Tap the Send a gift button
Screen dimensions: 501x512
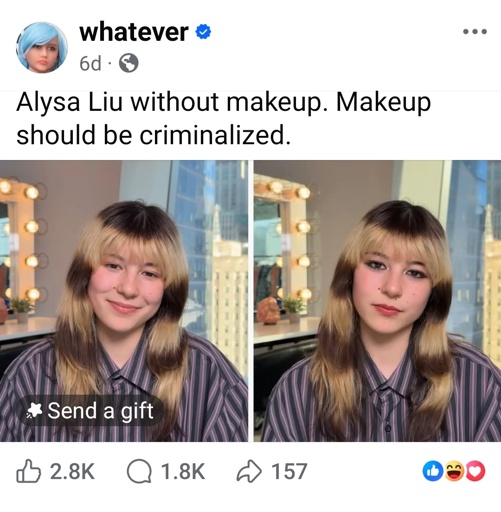(x=90, y=410)
